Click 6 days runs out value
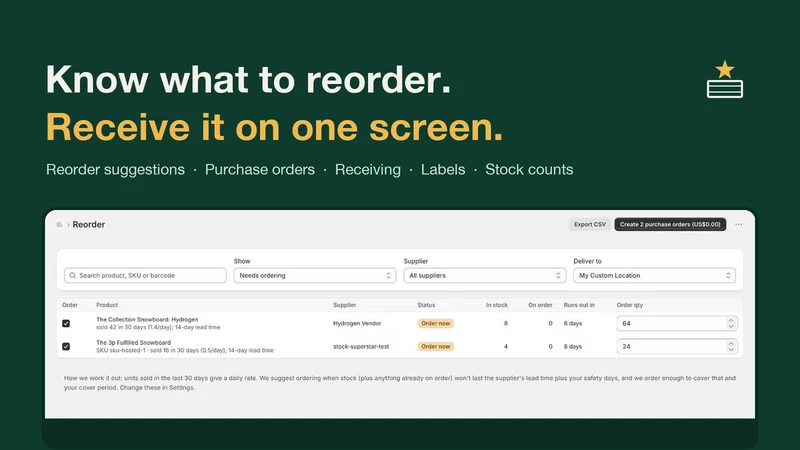 [x=573, y=323]
